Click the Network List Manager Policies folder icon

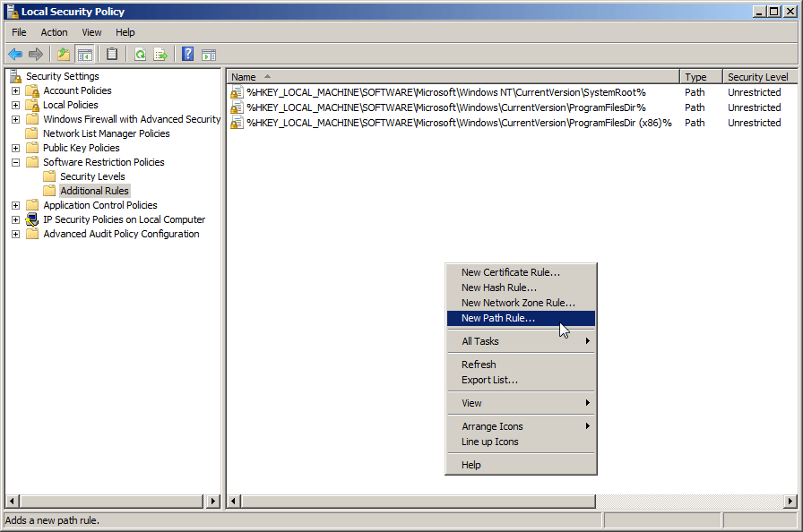32,133
